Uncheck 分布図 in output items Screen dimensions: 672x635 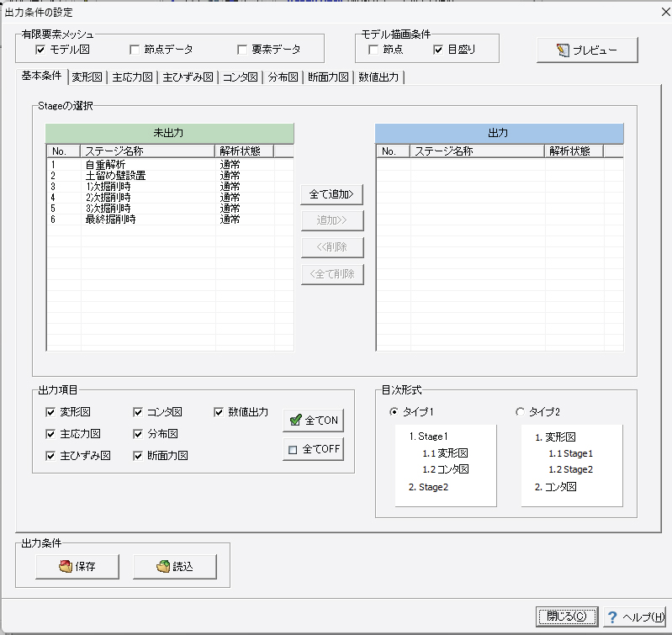(138, 434)
